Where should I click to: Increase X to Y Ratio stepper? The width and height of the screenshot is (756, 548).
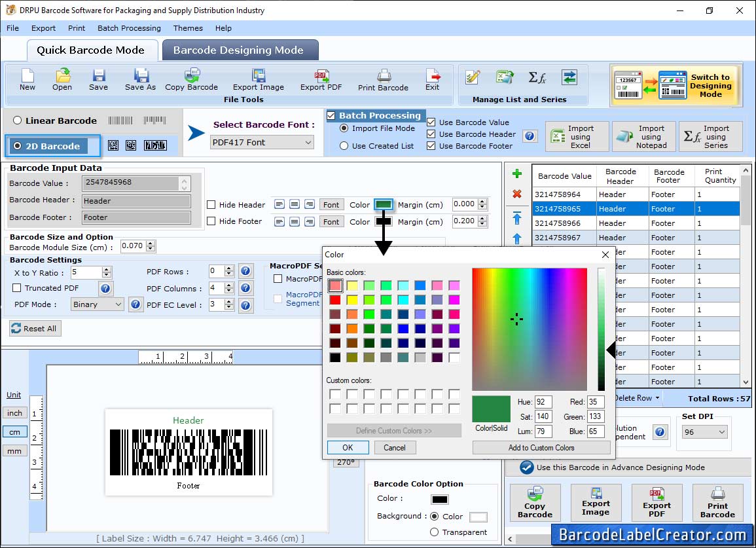point(107,270)
